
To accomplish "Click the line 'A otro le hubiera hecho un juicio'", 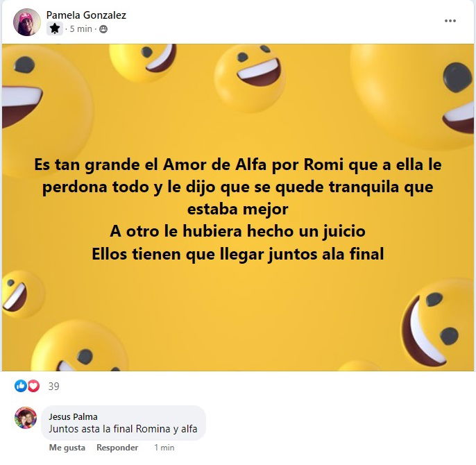I will click(238, 231).
